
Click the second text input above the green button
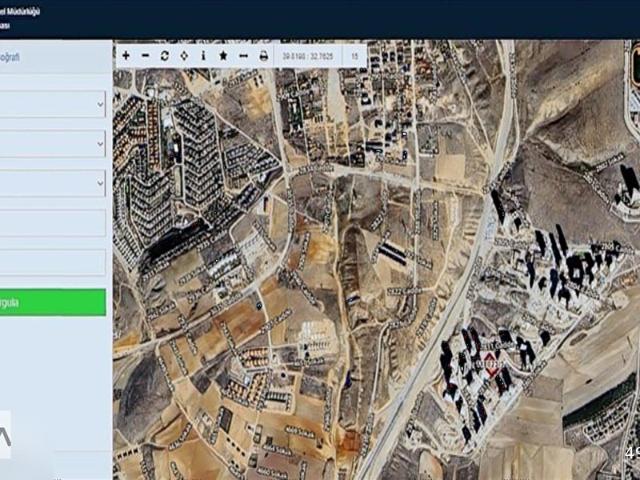tap(52, 263)
